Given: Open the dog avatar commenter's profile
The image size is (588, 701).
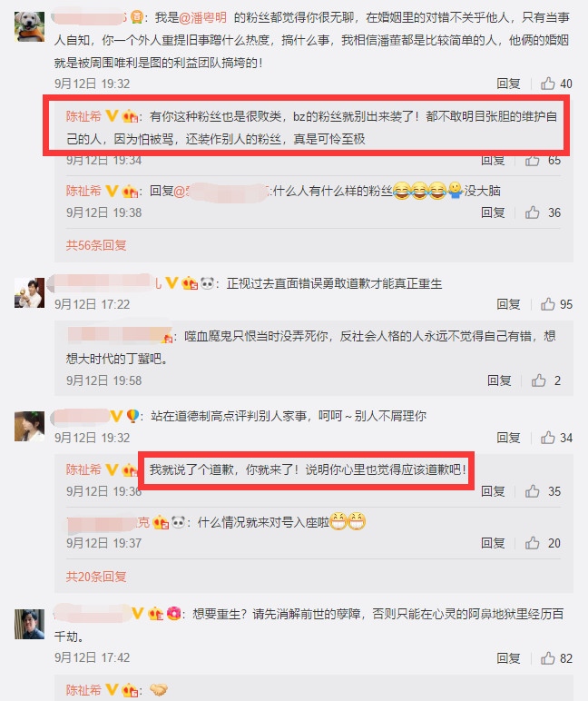Looking at the screenshot, I should (x=29, y=27).
